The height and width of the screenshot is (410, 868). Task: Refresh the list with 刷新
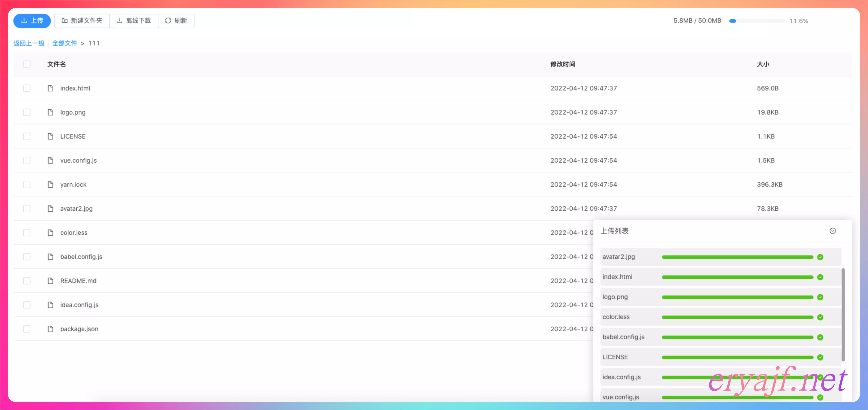point(176,21)
